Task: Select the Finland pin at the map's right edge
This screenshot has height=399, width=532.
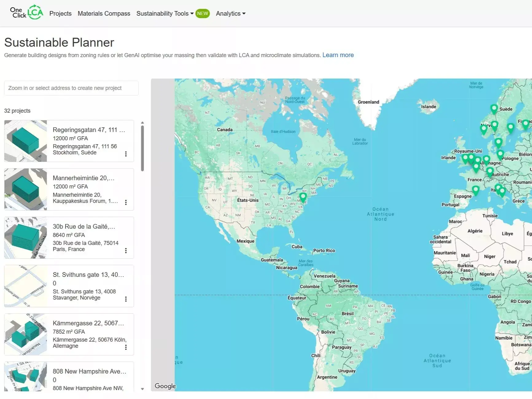Action: [526, 124]
